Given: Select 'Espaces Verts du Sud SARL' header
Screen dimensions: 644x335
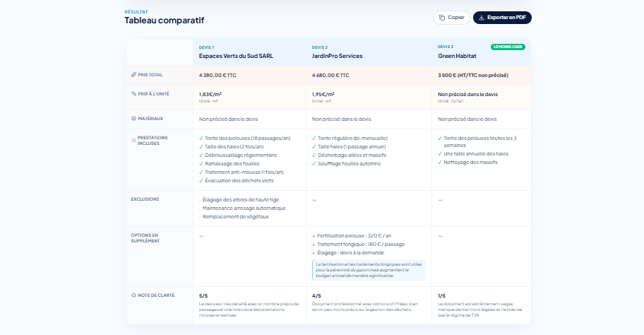Looking at the screenshot, I should [236, 56].
